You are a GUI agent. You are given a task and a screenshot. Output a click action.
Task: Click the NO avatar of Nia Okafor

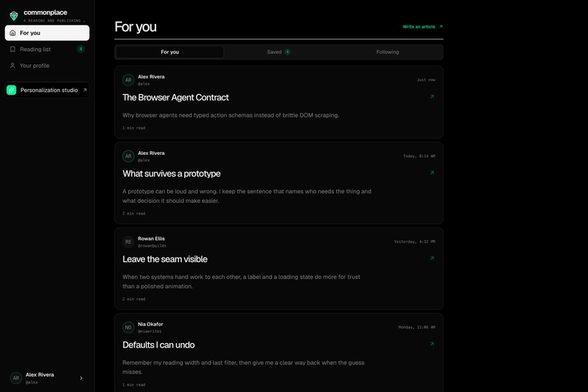coord(128,328)
